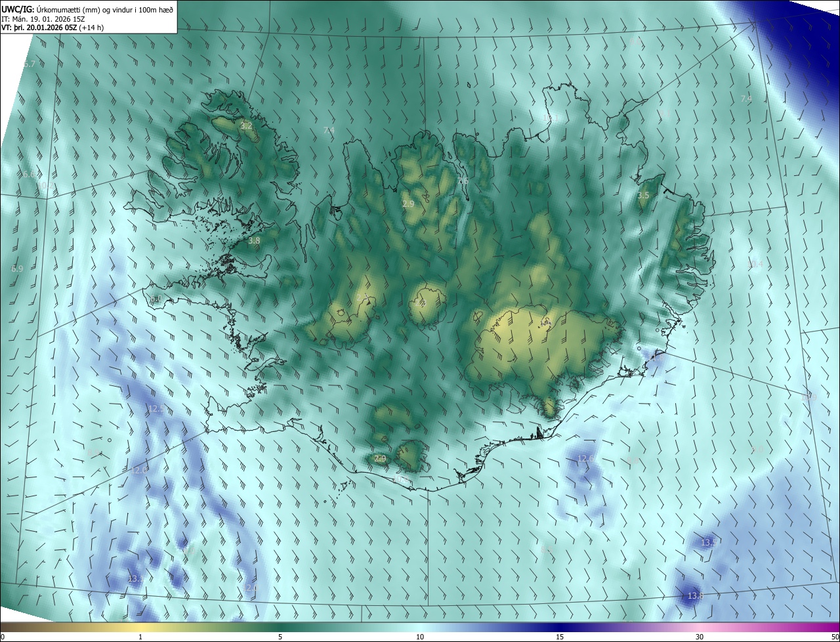Click the 7.6 value label
The width and height of the screenshot is (840, 642).
[x=463, y=181]
